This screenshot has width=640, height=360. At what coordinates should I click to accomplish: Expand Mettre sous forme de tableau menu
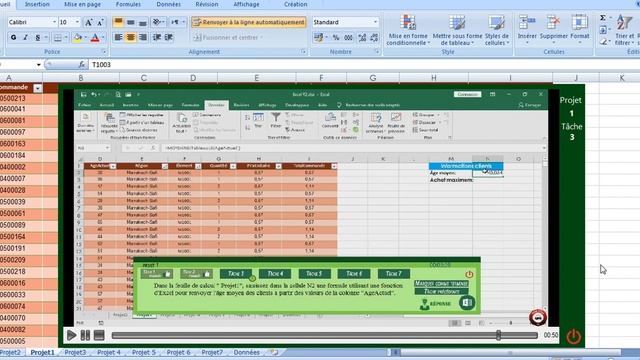click(x=457, y=30)
